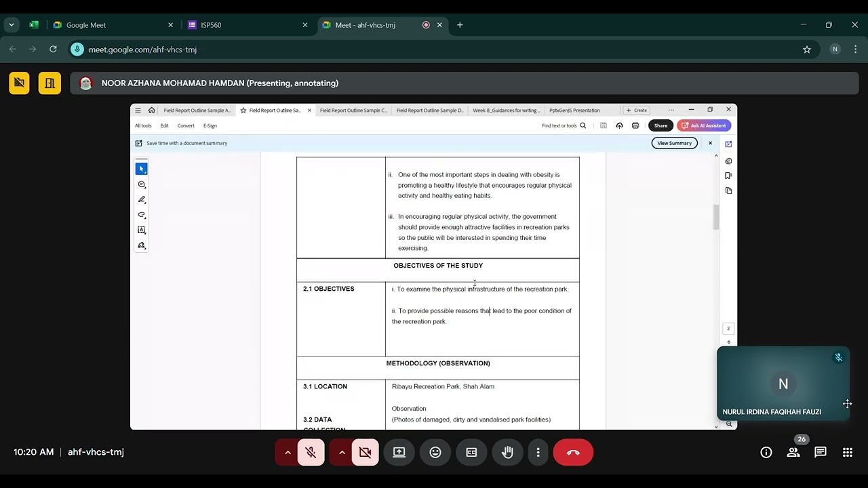Click the yellow stop-annotation icon top left
The height and width of the screenshot is (488, 868).
click(x=19, y=83)
